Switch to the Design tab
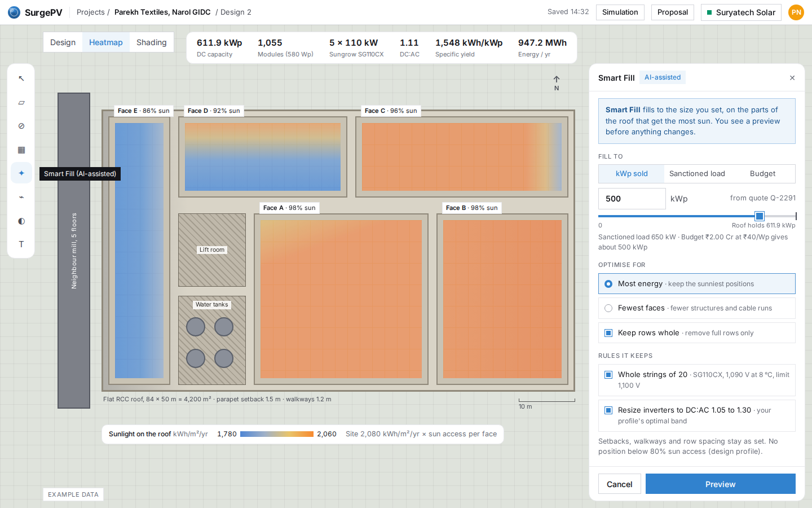 [63, 42]
